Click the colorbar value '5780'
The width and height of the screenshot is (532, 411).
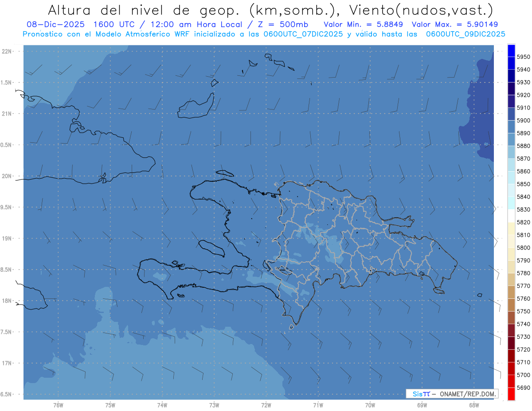pyautogui.click(x=523, y=273)
